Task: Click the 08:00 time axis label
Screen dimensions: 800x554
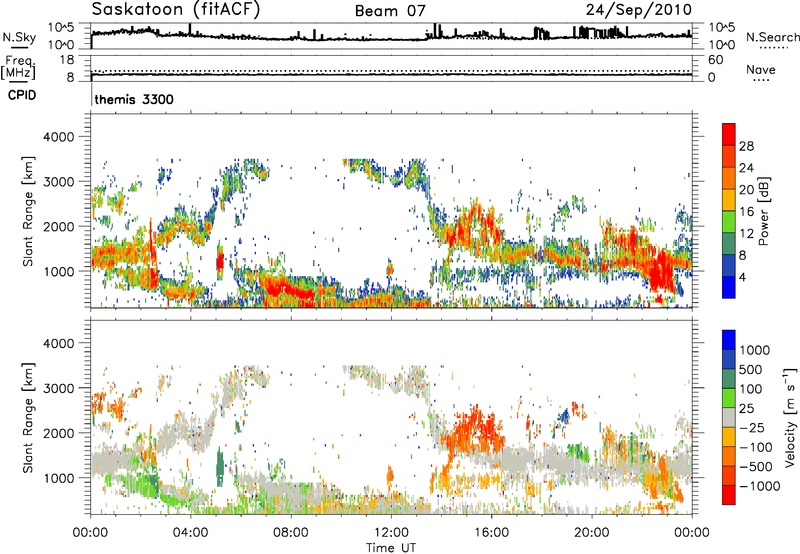Action: pos(291,533)
